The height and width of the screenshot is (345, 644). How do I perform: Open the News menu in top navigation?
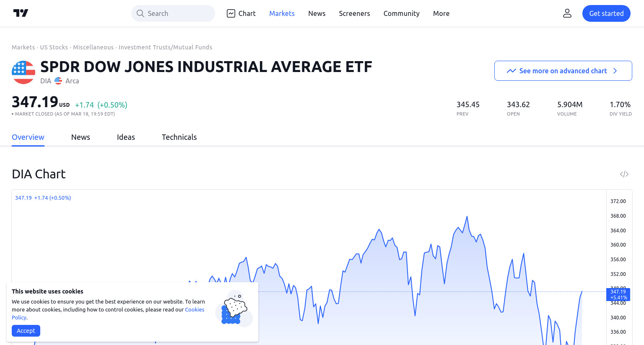[x=317, y=13]
